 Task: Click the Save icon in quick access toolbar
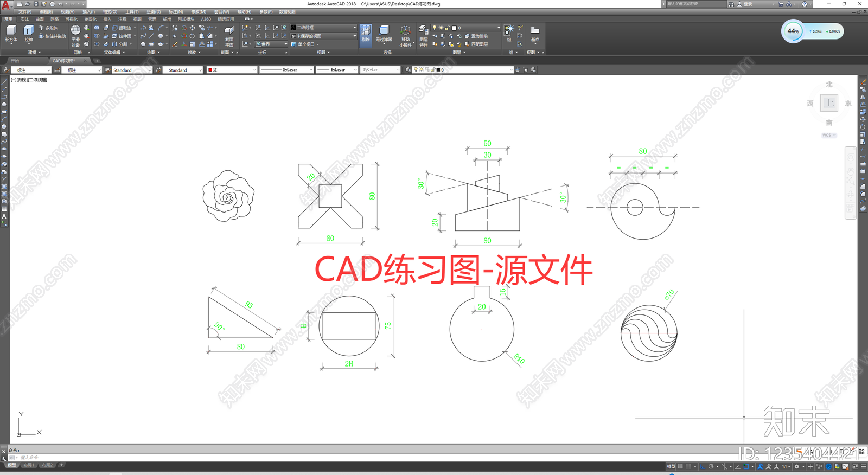(x=36, y=4)
